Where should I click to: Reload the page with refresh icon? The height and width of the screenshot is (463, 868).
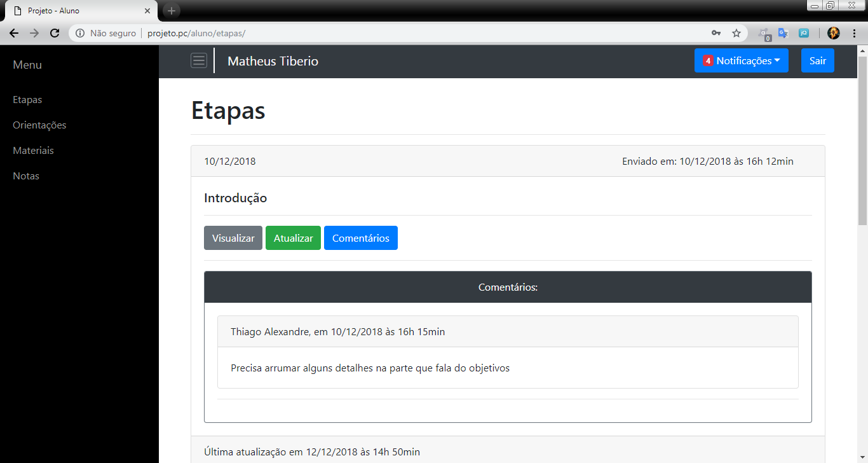pos(55,33)
